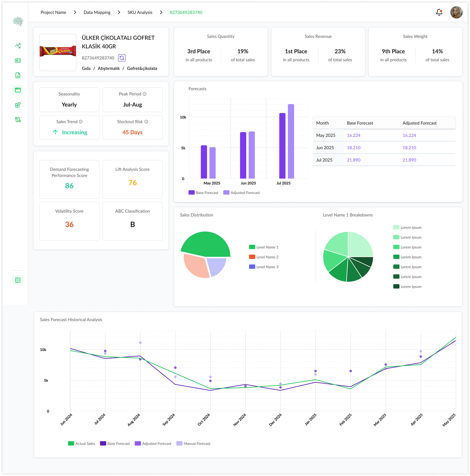Go to SKU Analysis breadcrumb
Viewport: 470px width, 476px height.
(140, 12)
